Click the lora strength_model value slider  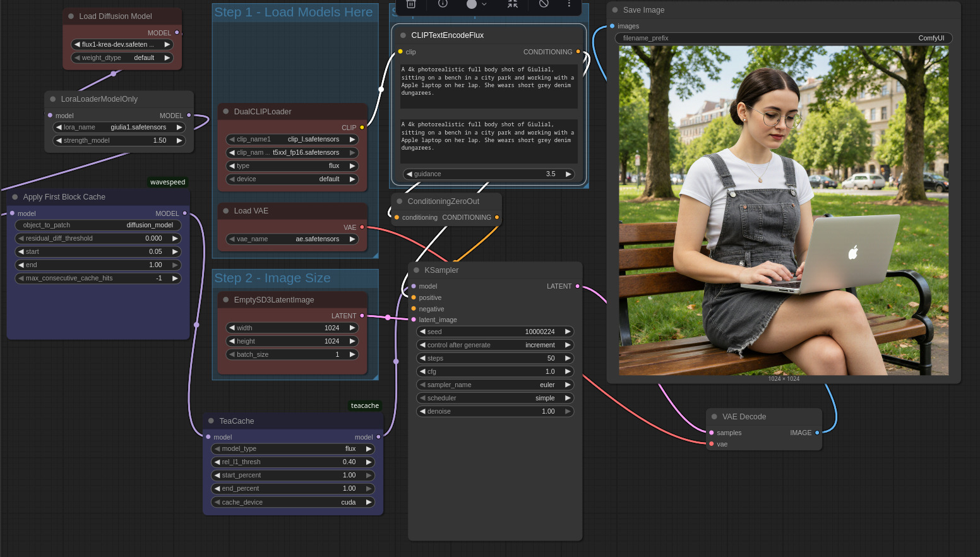[x=119, y=140]
